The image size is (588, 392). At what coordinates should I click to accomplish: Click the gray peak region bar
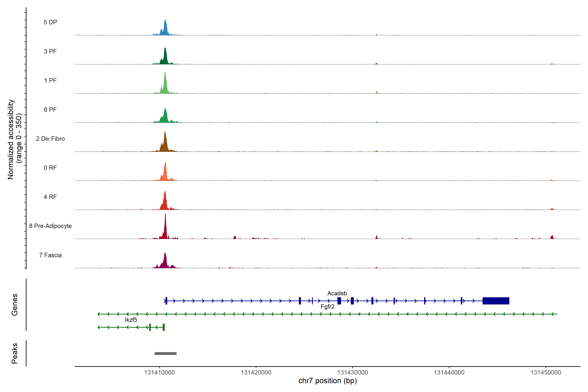pyautogui.click(x=165, y=353)
